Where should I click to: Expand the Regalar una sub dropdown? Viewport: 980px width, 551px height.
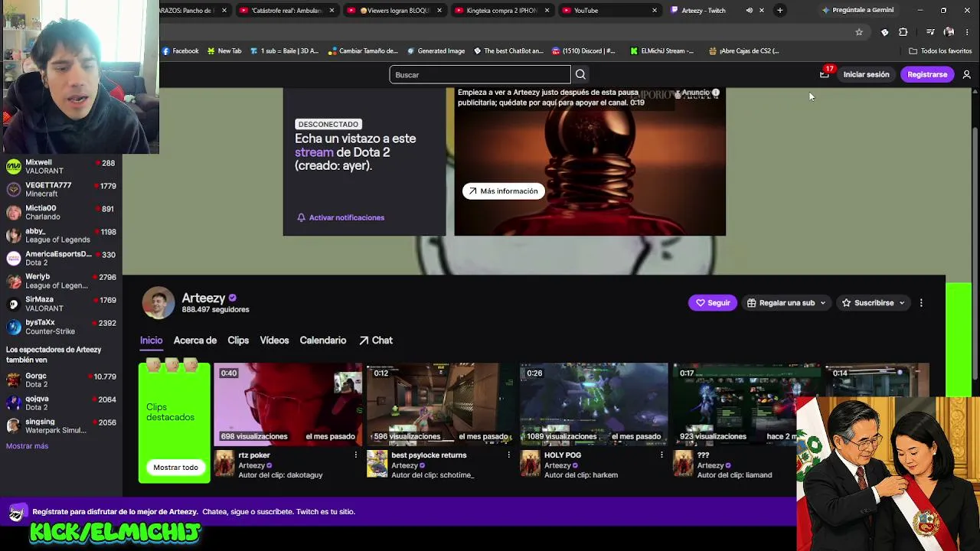pos(786,303)
